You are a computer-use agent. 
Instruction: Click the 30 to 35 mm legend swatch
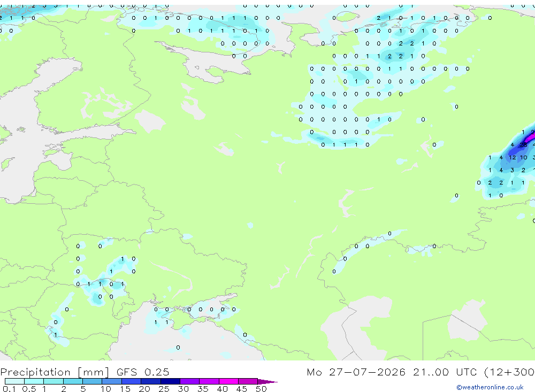[189, 381]
